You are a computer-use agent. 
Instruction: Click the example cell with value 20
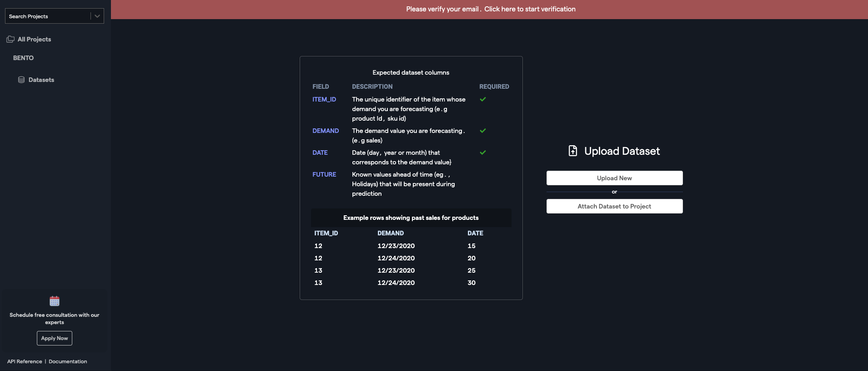coord(472,258)
